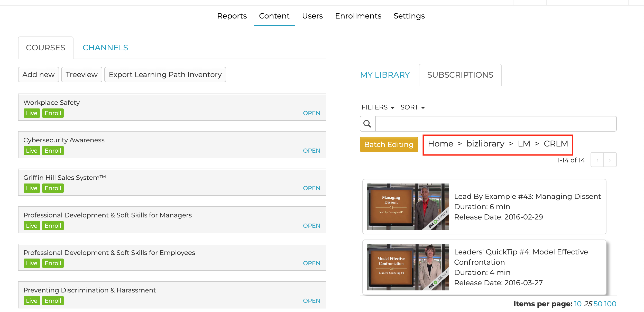Screen dimensions: 644x312
Task: Go to next page arrow
Action: pos(610,160)
